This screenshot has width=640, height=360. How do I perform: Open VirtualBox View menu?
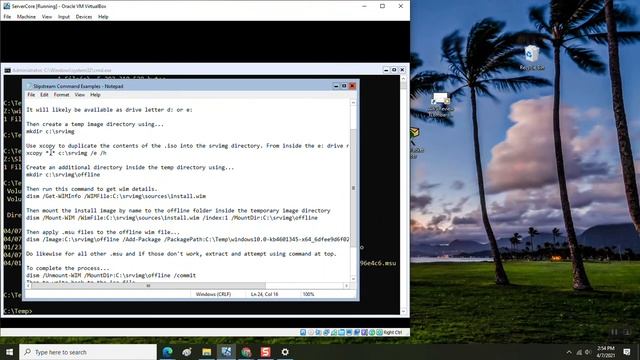pos(47,17)
